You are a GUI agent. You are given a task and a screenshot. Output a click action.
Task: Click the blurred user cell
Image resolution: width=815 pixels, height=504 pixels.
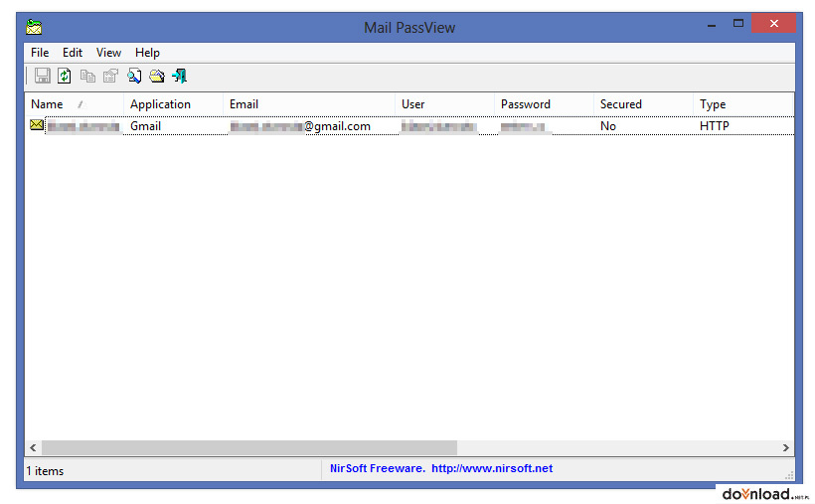coord(438,126)
